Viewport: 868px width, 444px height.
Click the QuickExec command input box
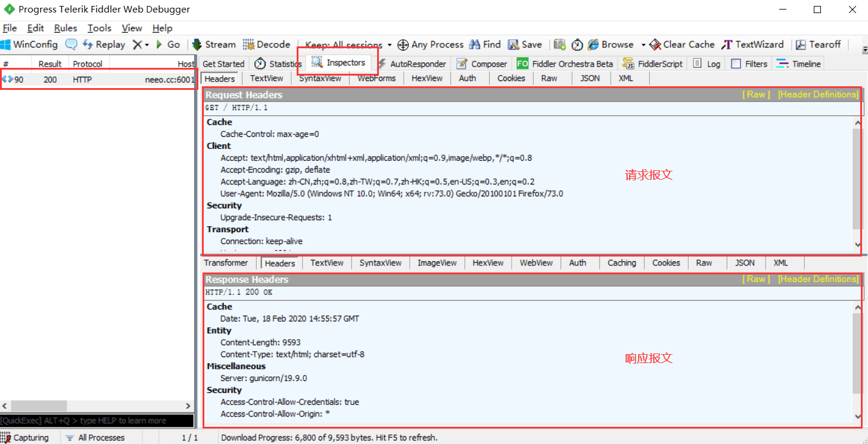click(x=97, y=421)
